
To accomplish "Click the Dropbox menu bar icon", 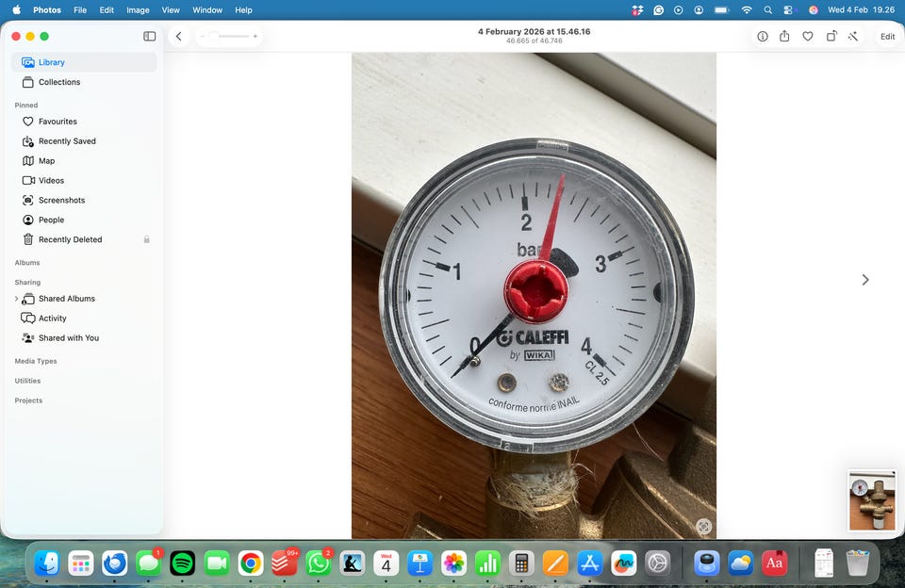I will click(637, 9).
